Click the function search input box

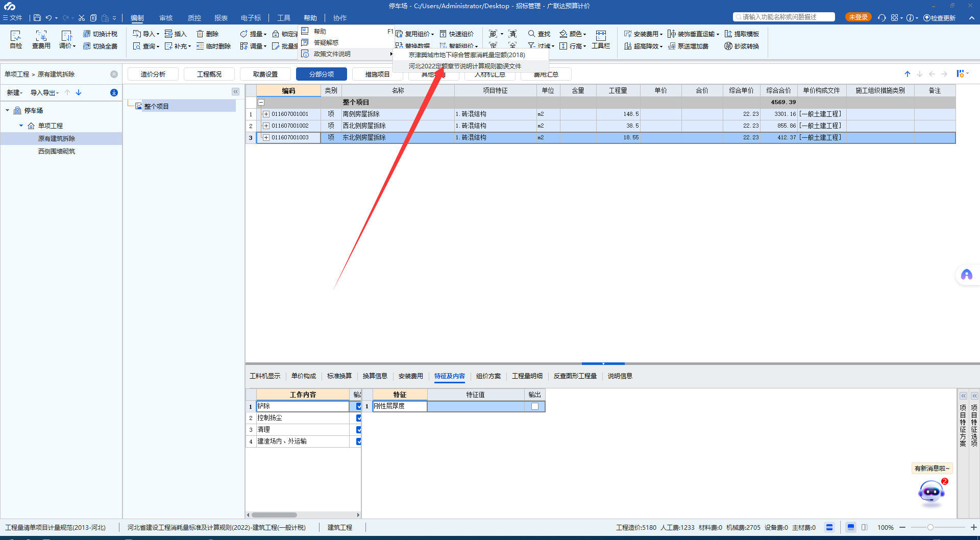click(x=784, y=17)
